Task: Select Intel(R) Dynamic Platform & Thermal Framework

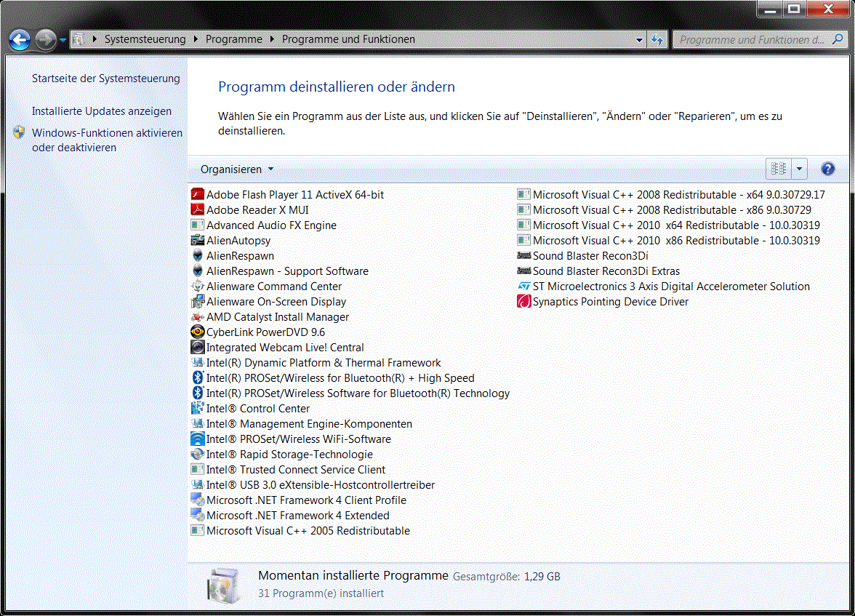Action: click(x=316, y=362)
